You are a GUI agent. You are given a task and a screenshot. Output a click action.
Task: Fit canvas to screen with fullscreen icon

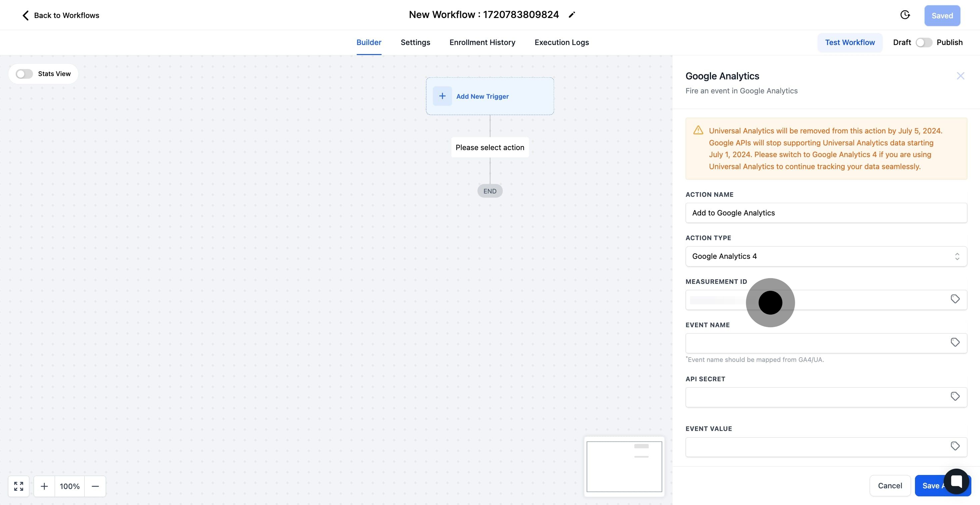[19, 486]
